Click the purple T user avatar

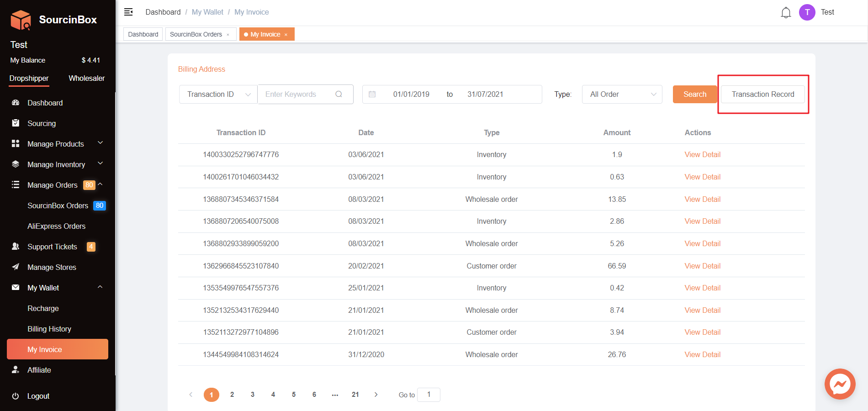point(807,12)
